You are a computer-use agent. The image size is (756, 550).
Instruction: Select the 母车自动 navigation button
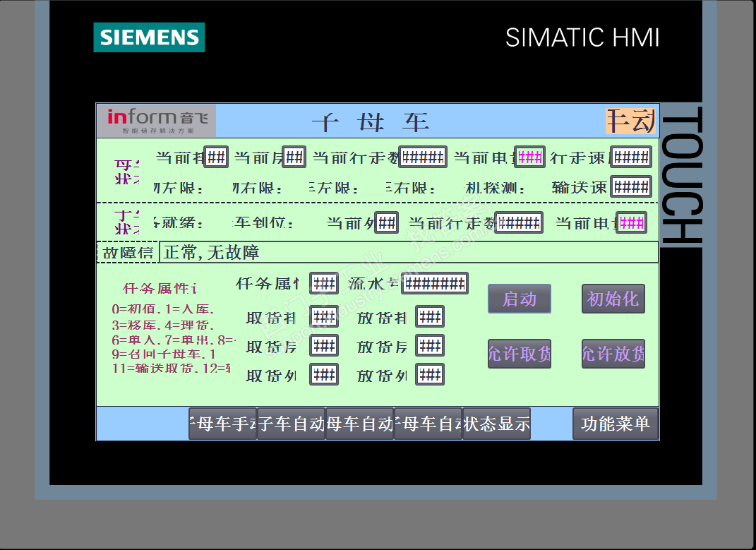[x=360, y=424]
